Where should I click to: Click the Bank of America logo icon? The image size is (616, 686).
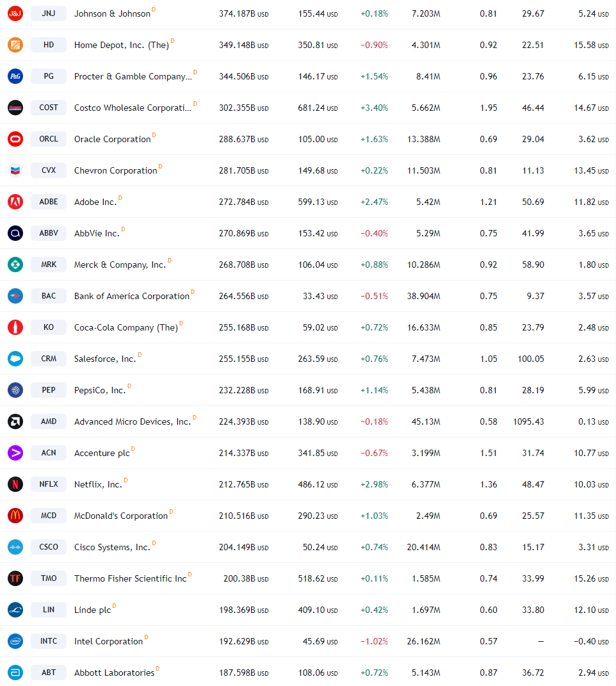point(15,296)
